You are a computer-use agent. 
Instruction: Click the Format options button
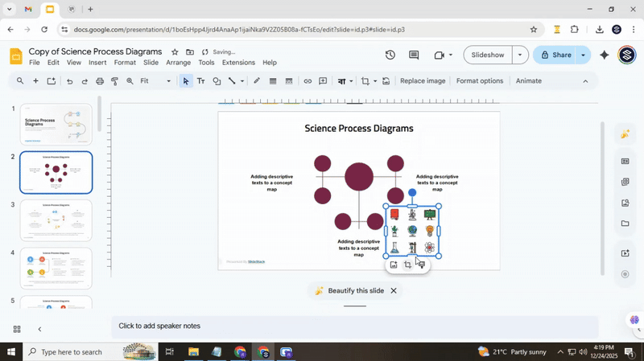click(x=479, y=81)
